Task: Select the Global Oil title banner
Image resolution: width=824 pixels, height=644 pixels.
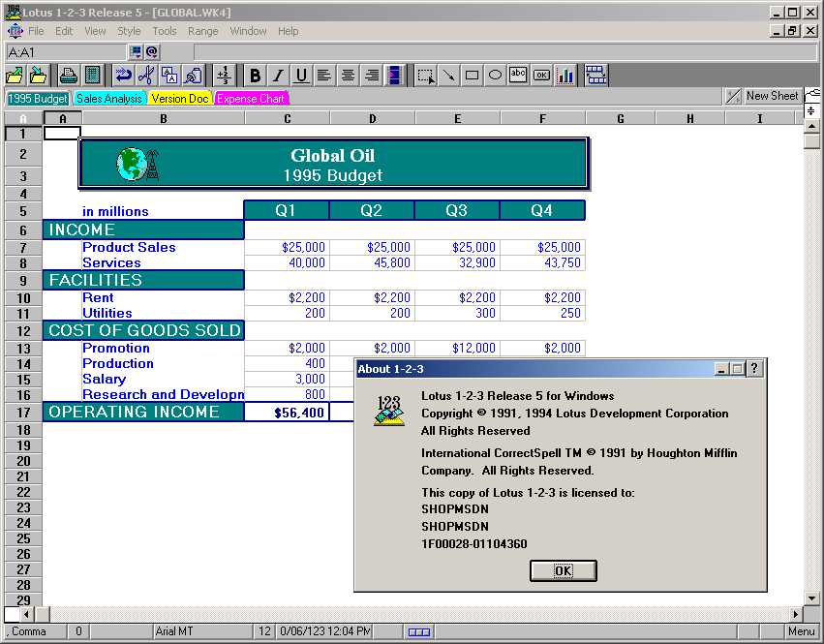Action: coord(333,164)
